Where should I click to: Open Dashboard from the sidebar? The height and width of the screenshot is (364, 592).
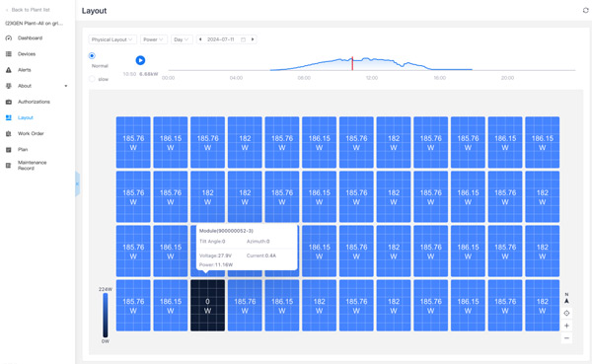click(30, 38)
